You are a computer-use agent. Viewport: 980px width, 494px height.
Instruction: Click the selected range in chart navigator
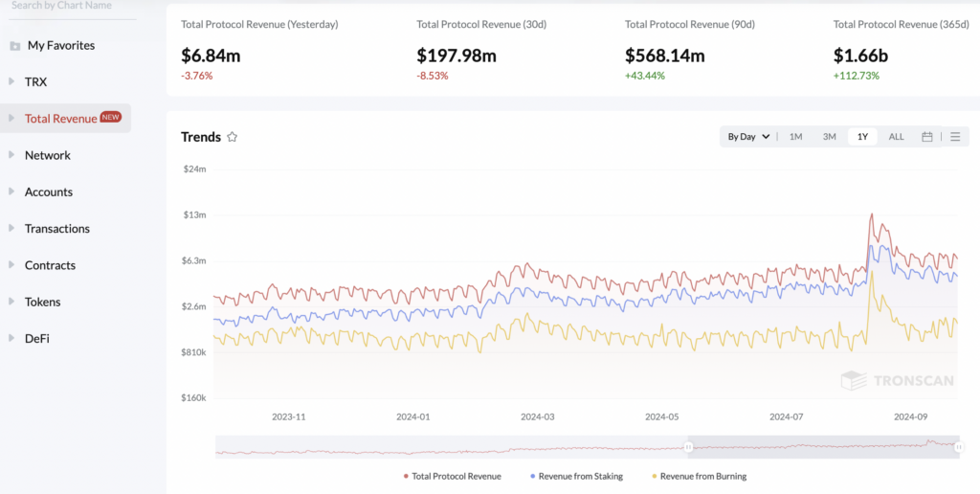[823, 447]
